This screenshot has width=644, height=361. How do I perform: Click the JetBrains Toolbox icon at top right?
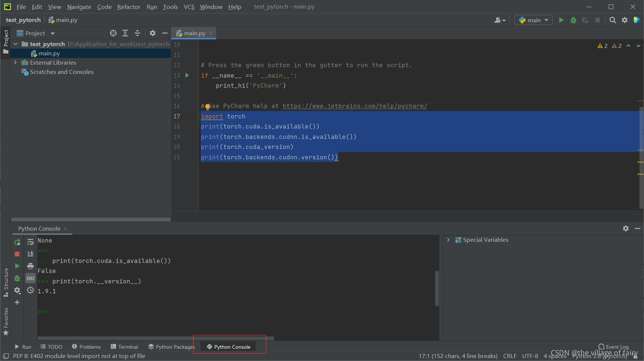point(637,20)
